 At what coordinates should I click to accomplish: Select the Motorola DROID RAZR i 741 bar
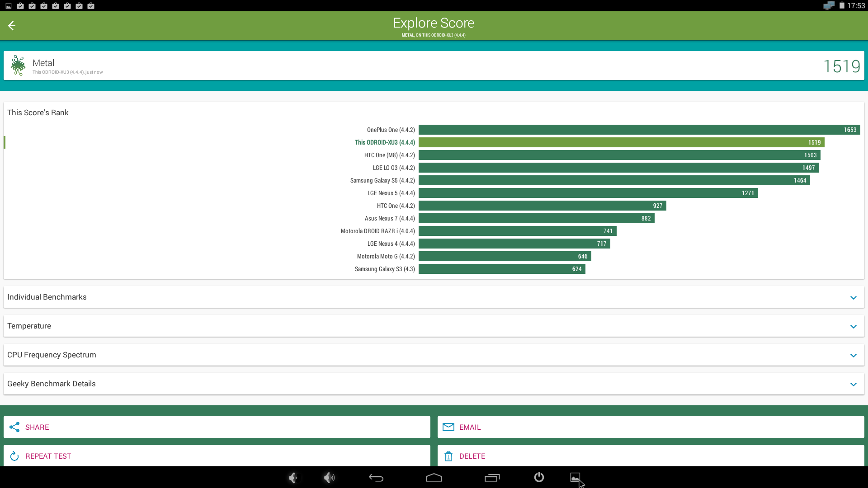[518, 231]
